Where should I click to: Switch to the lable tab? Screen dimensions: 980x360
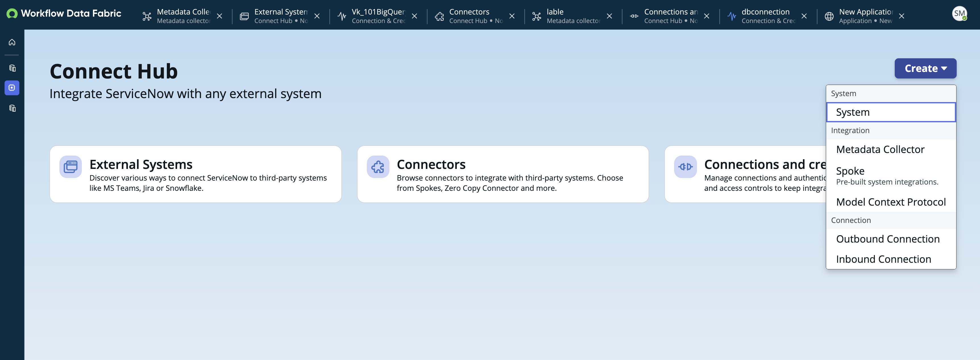tap(573, 16)
